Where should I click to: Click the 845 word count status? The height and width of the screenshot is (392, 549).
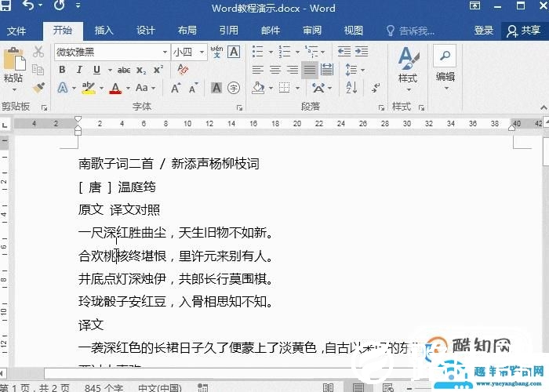(104, 388)
